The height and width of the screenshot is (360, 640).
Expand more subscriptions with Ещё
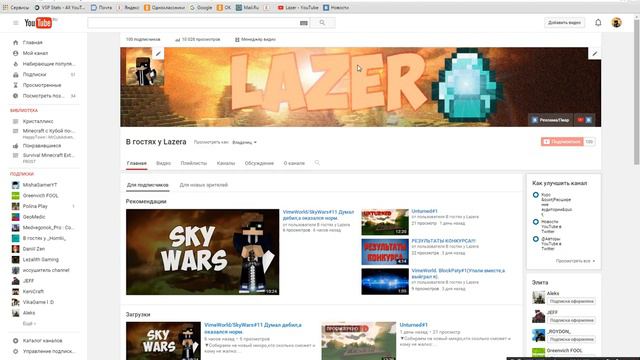pos(29,323)
